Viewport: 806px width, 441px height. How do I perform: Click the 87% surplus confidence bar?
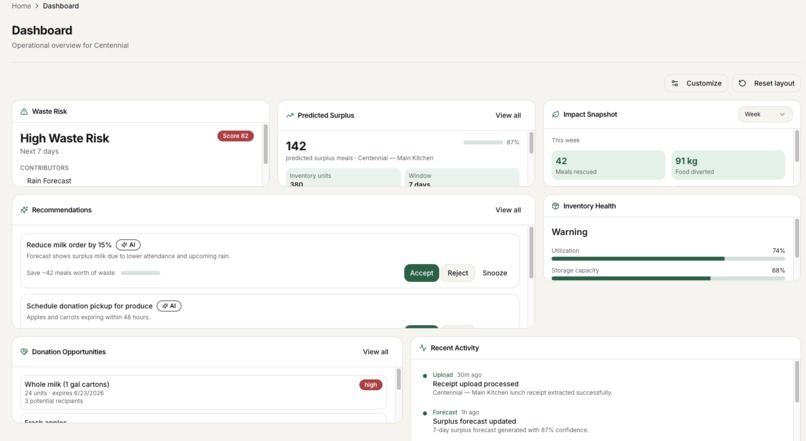(x=483, y=142)
